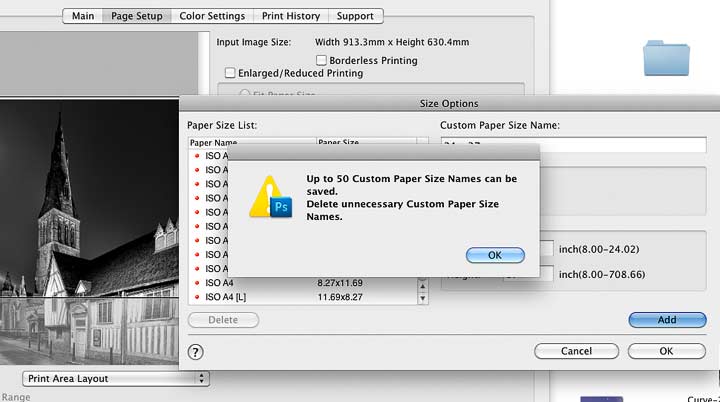Confirm Size Options with the bottom OK button
The width and height of the screenshot is (720, 402).
[x=666, y=351]
